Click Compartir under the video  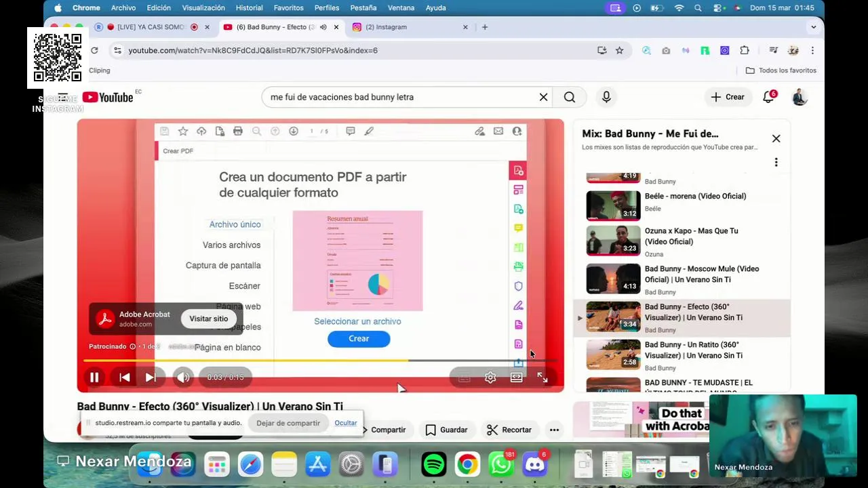[x=384, y=430]
